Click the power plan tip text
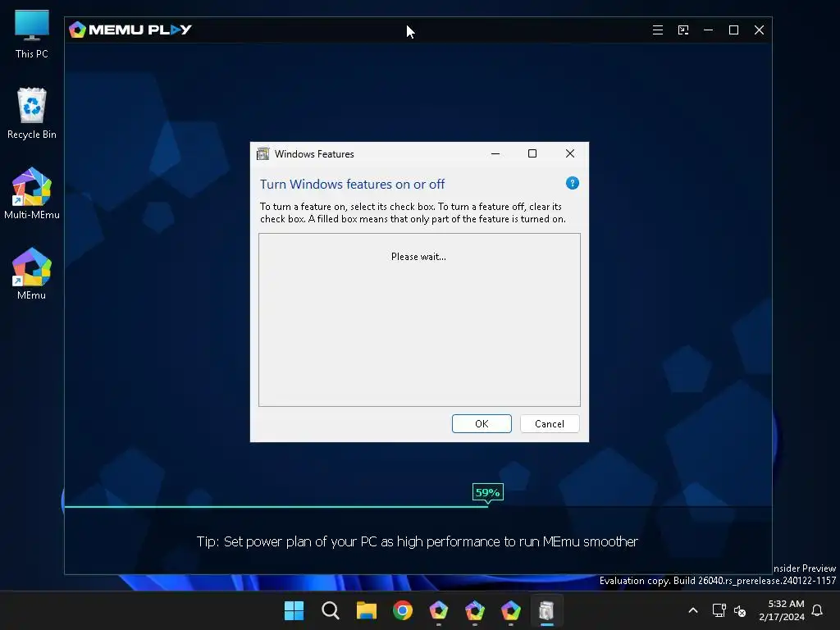Viewport: 840px width, 630px height. [418, 541]
